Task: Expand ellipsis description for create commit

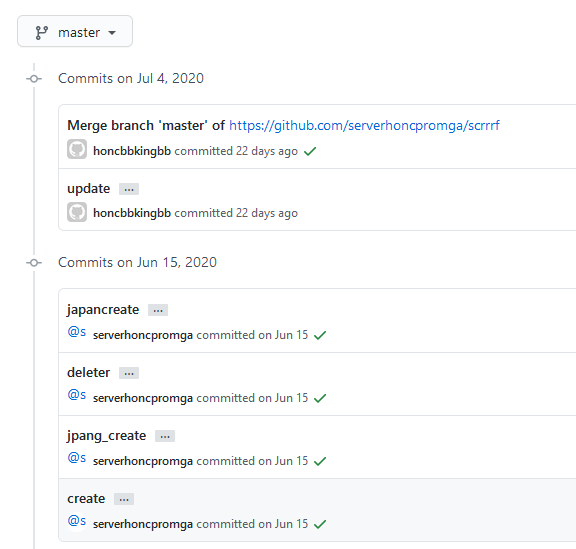Action: click(124, 499)
